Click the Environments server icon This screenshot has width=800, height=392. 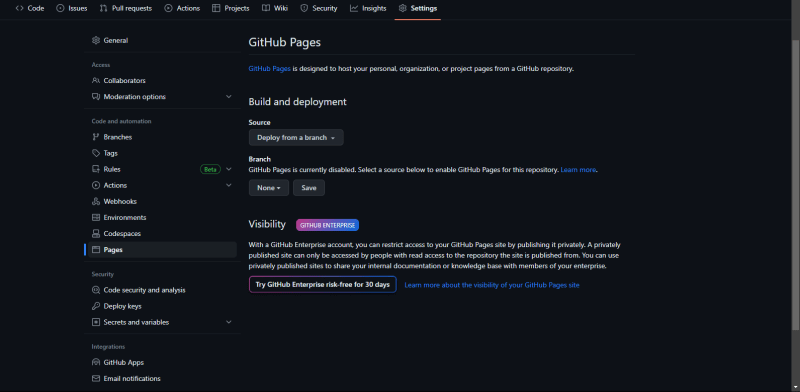click(96, 217)
